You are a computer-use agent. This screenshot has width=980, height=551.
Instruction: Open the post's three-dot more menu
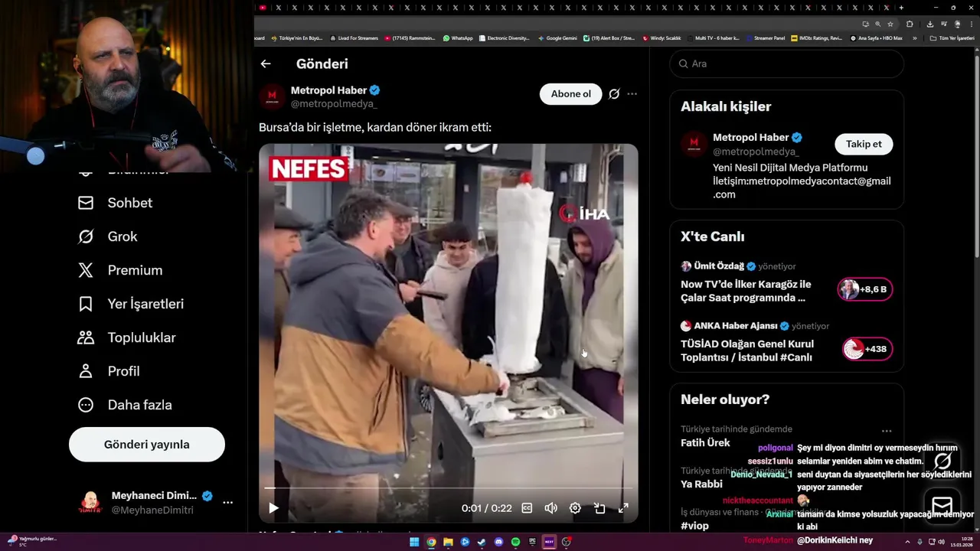pos(632,94)
